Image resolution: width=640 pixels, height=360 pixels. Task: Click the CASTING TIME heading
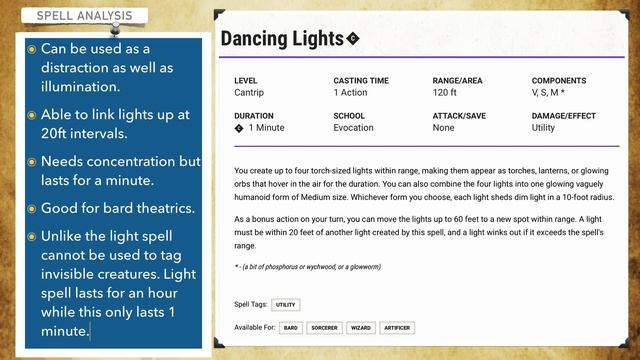click(361, 81)
